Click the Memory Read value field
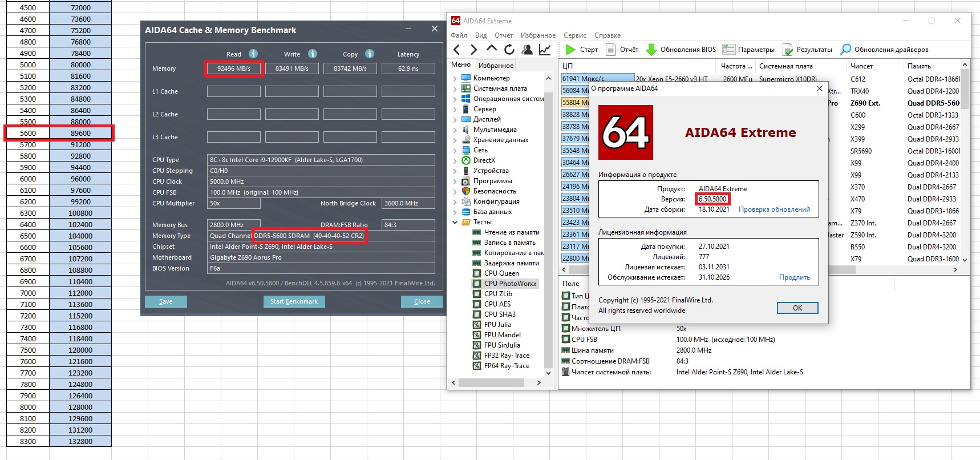 (234, 68)
